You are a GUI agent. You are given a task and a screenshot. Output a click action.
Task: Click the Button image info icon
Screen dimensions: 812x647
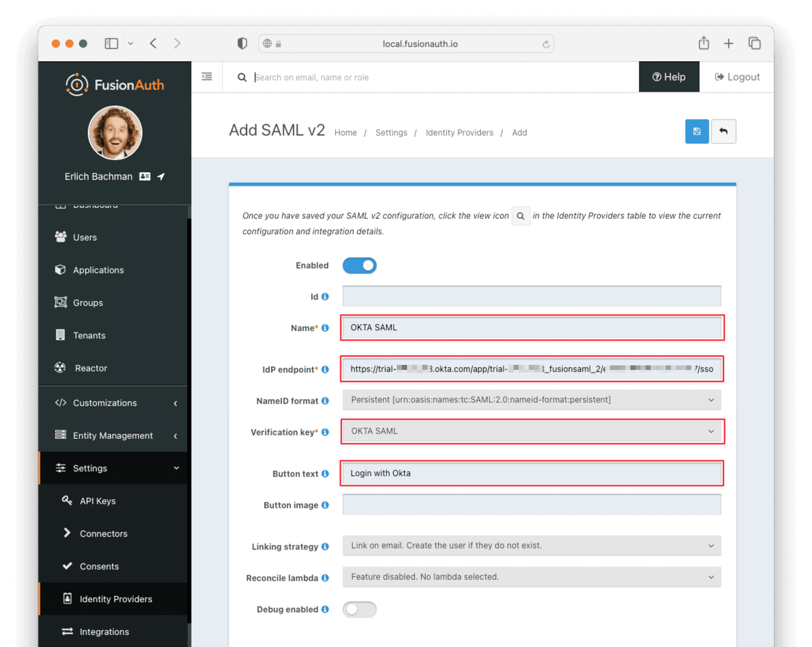click(325, 505)
